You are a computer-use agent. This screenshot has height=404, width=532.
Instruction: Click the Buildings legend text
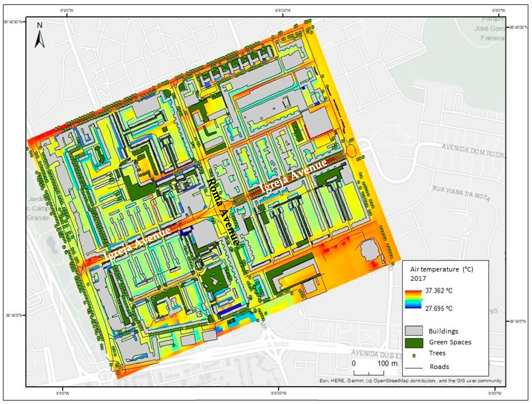[443, 331]
